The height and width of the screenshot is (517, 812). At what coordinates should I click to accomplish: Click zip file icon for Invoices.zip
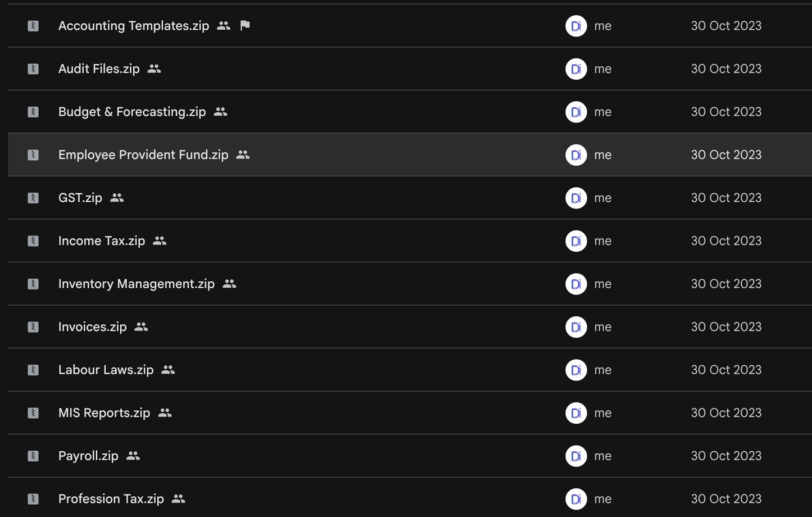tap(33, 327)
